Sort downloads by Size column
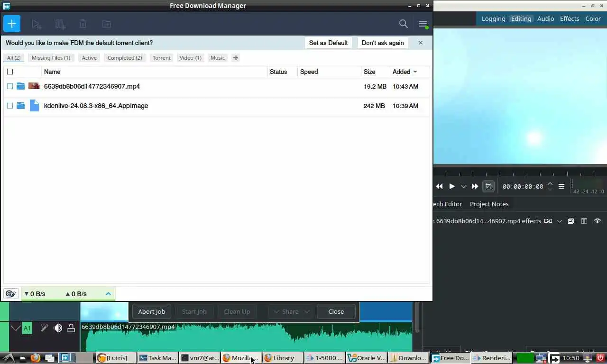Screen dimensions: 607x364 (369, 72)
